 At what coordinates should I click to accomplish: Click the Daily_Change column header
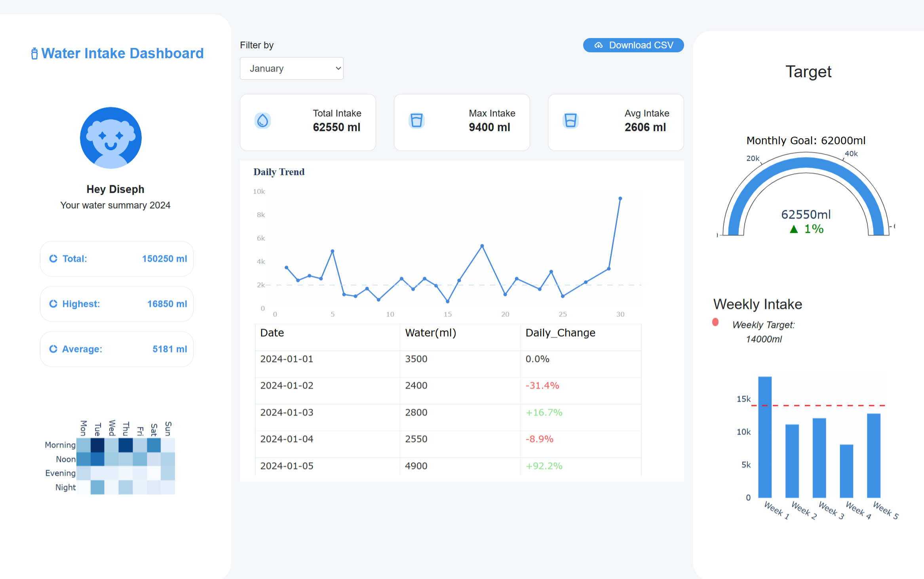pyautogui.click(x=560, y=333)
